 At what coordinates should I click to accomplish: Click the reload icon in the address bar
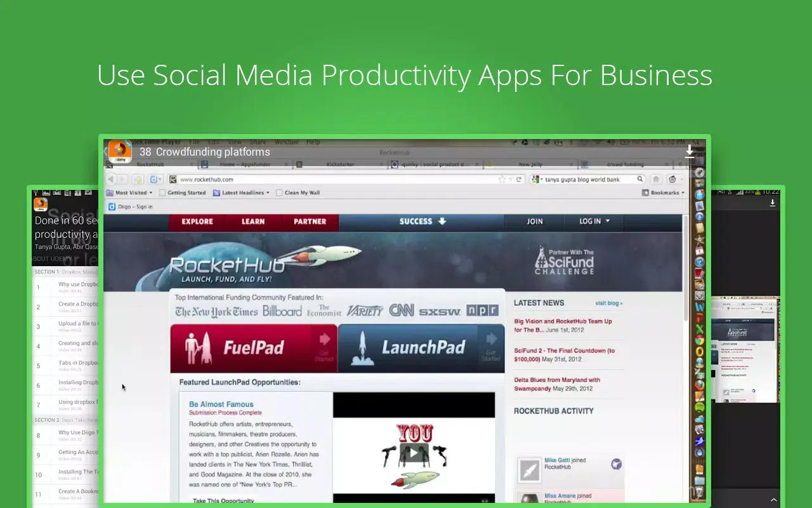pyautogui.click(x=518, y=180)
